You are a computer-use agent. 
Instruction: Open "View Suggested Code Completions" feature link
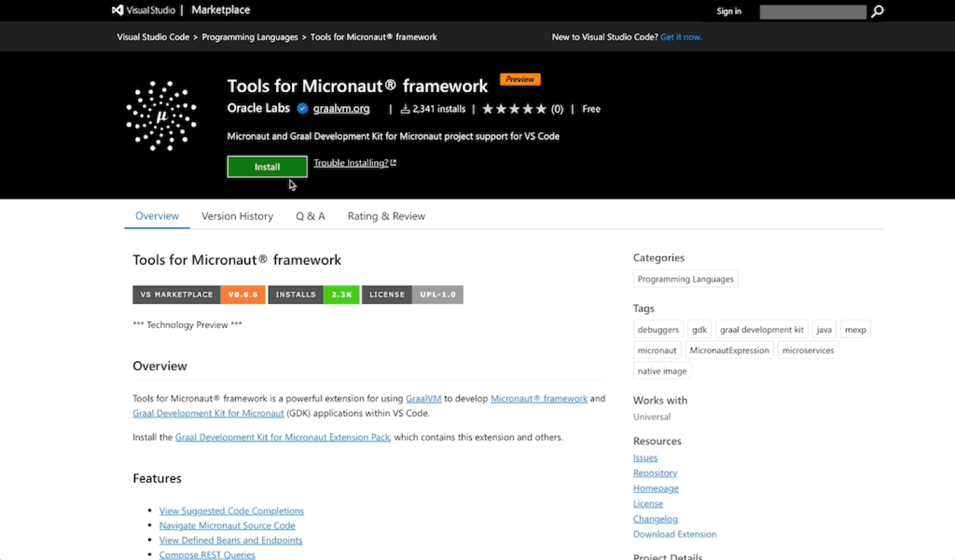231,511
